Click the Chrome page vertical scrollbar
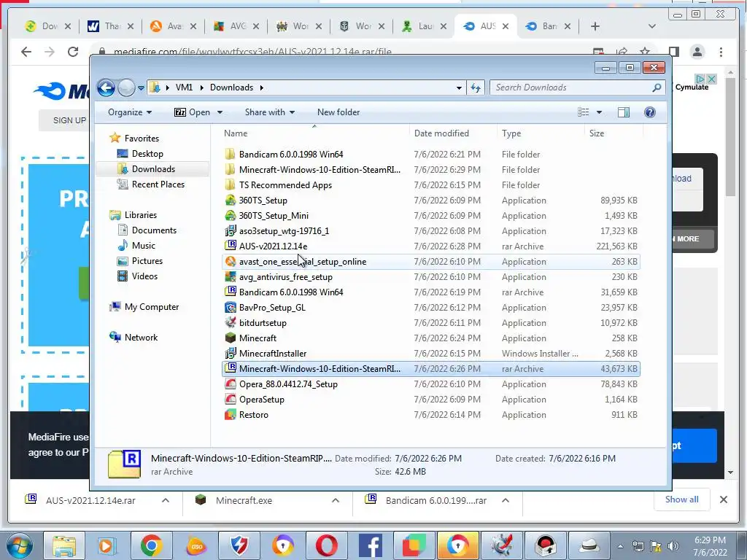This screenshot has width=747, height=560. (730, 136)
